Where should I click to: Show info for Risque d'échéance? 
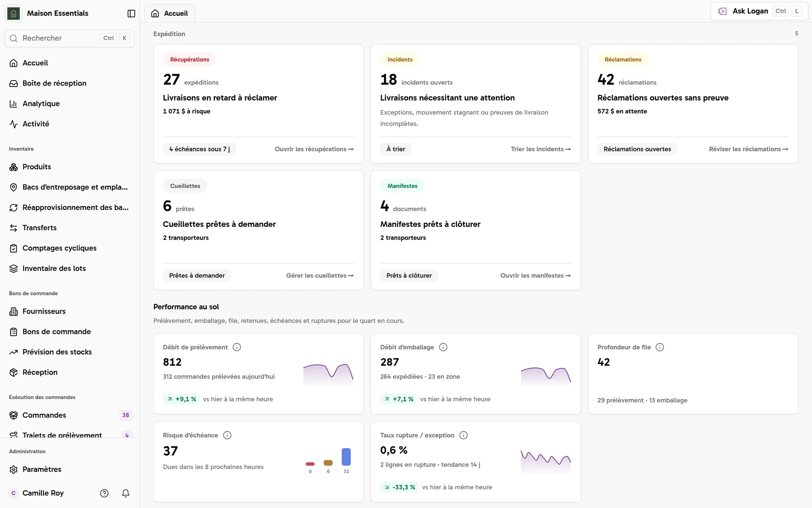point(227,435)
